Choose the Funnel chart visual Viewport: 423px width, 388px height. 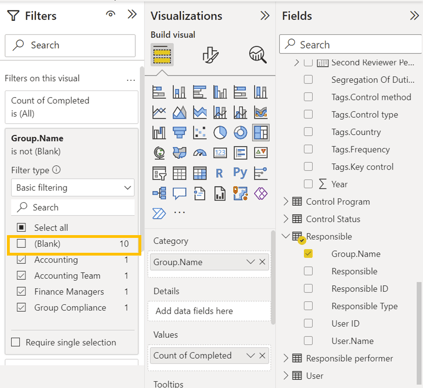tap(179, 133)
